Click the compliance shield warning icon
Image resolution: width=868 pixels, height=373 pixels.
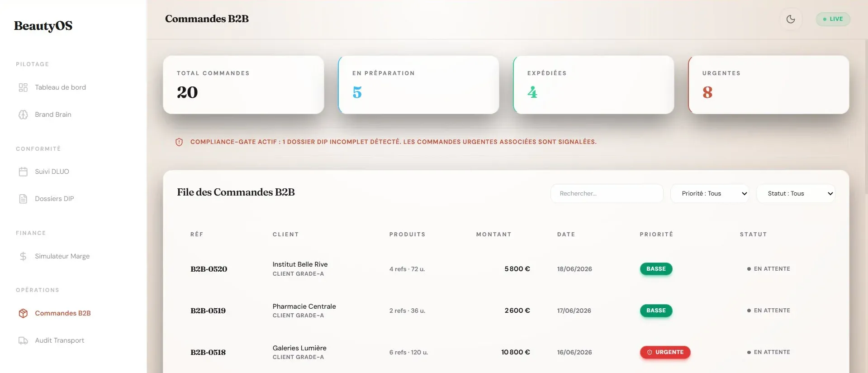[x=179, y=142]
